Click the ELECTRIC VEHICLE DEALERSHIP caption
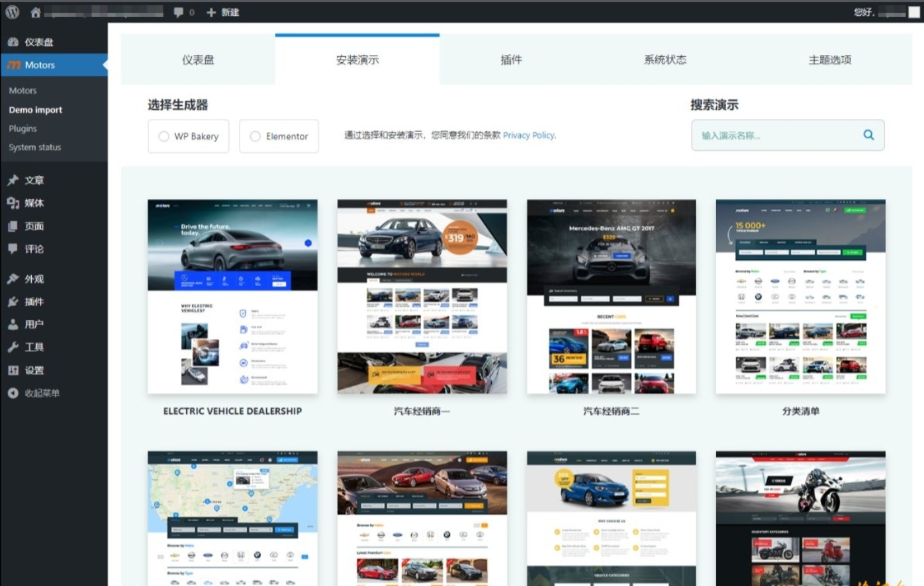Viewport: 924px width, 586px height. (232, 411)
